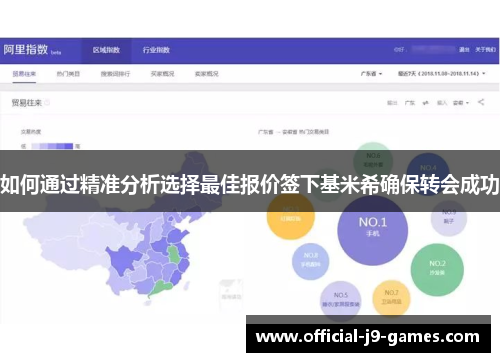Expand the 广东省 province dropdown
The width and height of the screenshot is (500, 362).
click(x=371, y=74)
